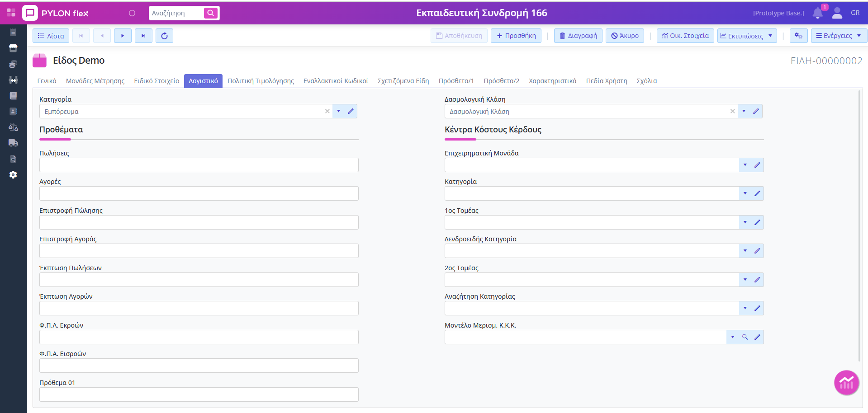Viewport: 868px width, 413px height.
Task: Open the Γενικά tab
Action: (47, 81)
